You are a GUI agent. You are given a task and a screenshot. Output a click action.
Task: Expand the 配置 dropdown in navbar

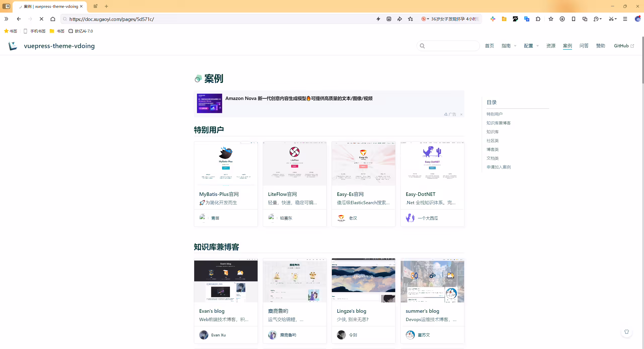(x=531, y=46)
